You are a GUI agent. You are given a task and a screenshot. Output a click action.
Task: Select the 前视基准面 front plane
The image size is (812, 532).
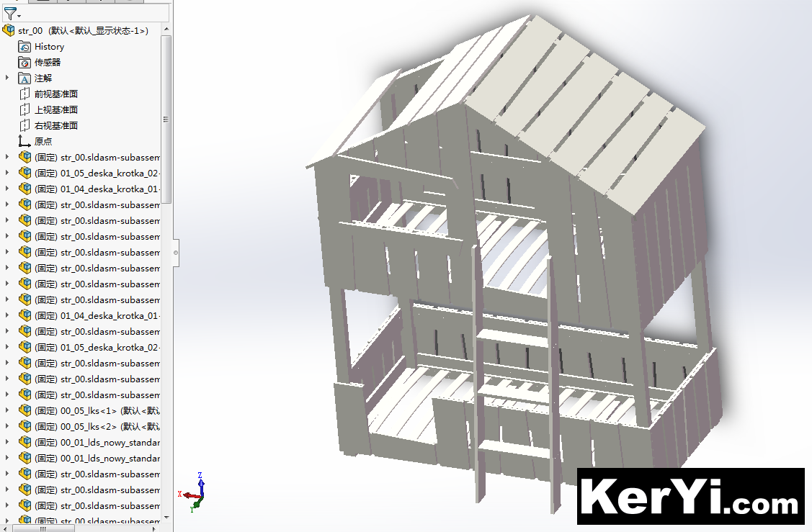[x=55, y=94]
